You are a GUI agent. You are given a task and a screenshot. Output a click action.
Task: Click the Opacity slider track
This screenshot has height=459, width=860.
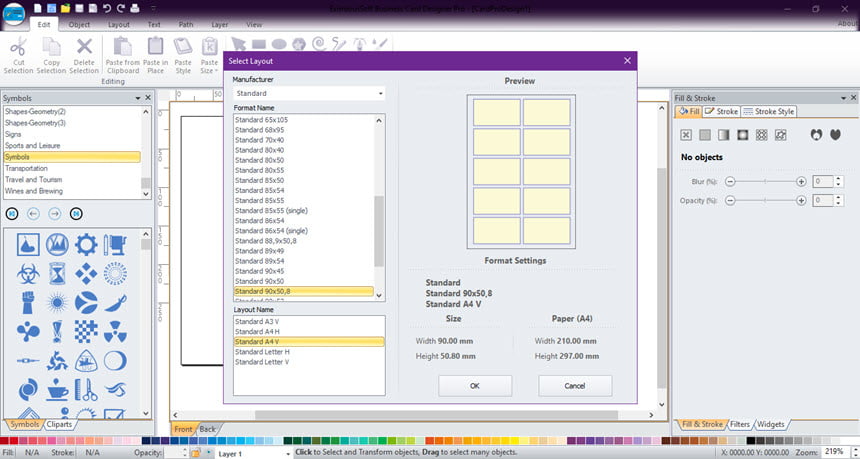point(765,200)
